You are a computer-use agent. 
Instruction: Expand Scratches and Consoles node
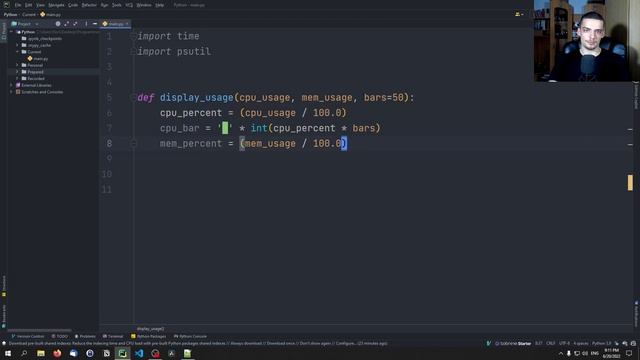tap(12, 92)
